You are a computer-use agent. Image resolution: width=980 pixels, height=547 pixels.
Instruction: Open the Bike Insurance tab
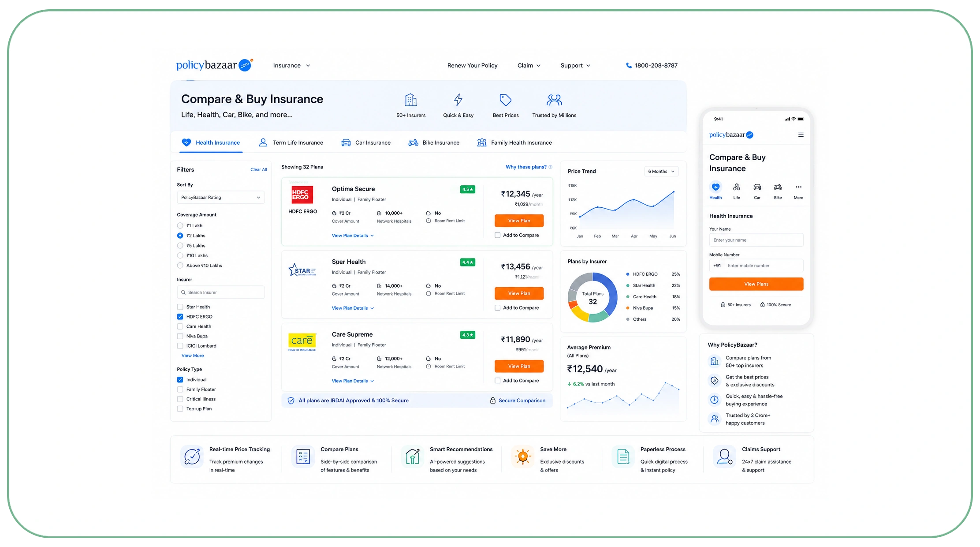[434, 142]
